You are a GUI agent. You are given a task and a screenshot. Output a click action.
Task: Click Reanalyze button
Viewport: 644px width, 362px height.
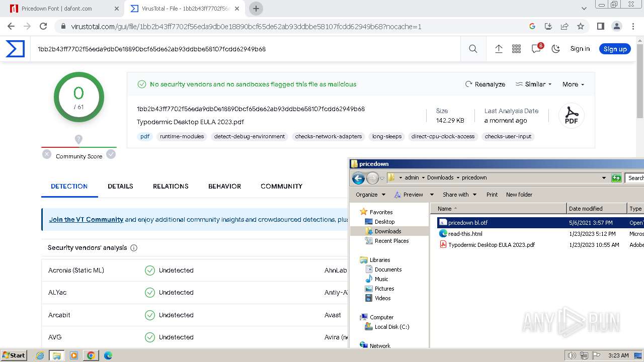pos(485,84)
